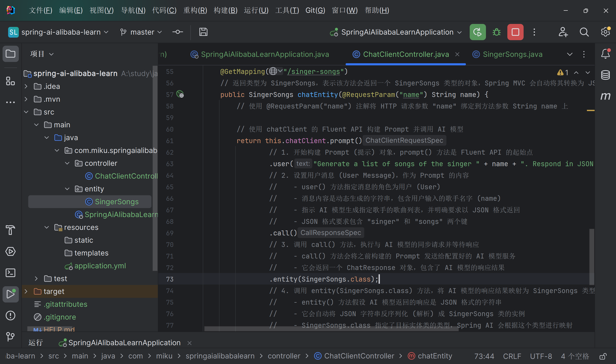Open the Services tool window
The width and height of the screenshot is (616, 364).
coord(10,251)
